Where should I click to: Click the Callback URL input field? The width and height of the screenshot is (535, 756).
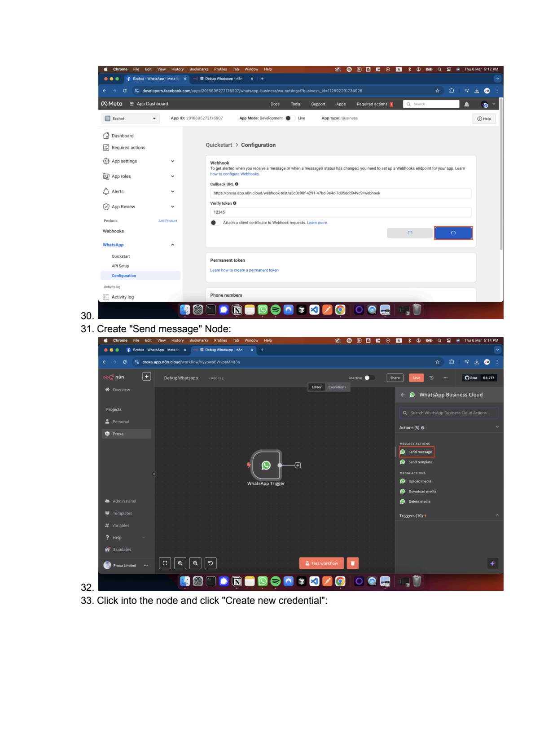point(340,193)
